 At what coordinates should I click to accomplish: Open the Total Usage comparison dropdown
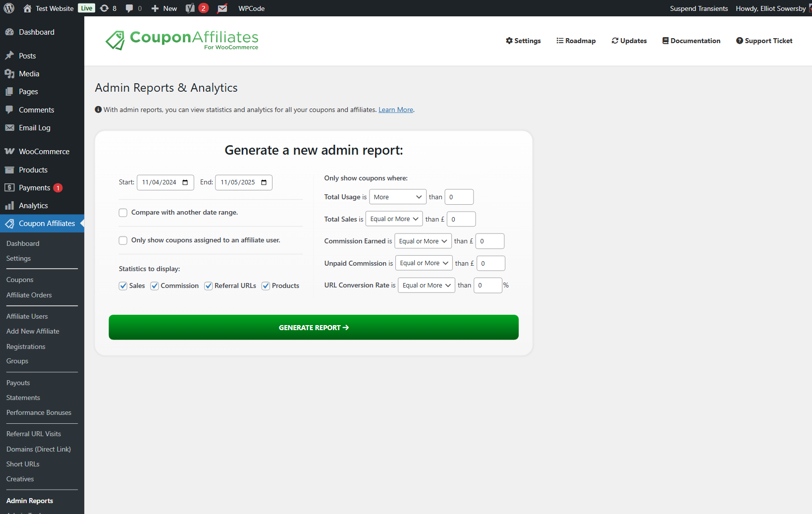398,197
